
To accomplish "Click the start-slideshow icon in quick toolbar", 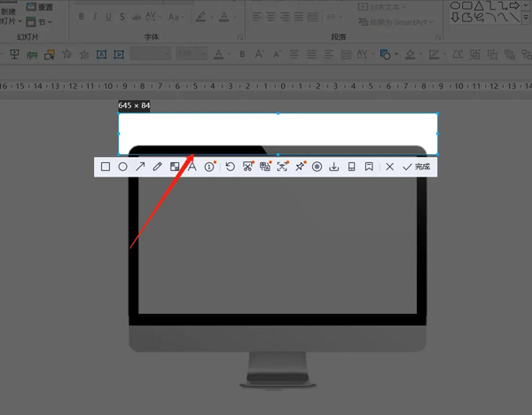I will tap(14, 54).
